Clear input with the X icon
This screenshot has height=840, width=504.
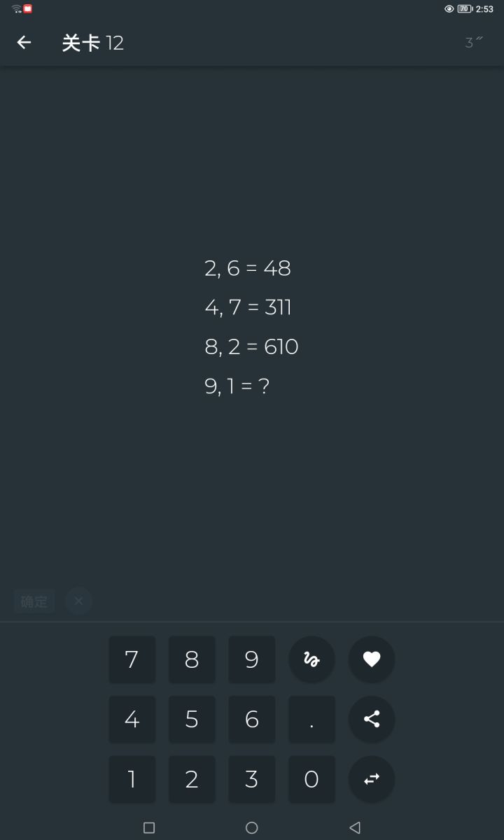(78, 601)
